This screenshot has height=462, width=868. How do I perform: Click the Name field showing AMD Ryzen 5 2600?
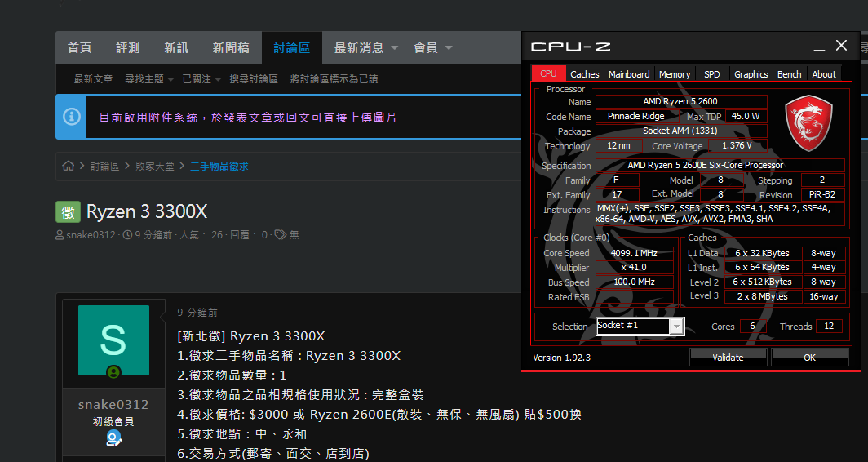tap(681, 101)
